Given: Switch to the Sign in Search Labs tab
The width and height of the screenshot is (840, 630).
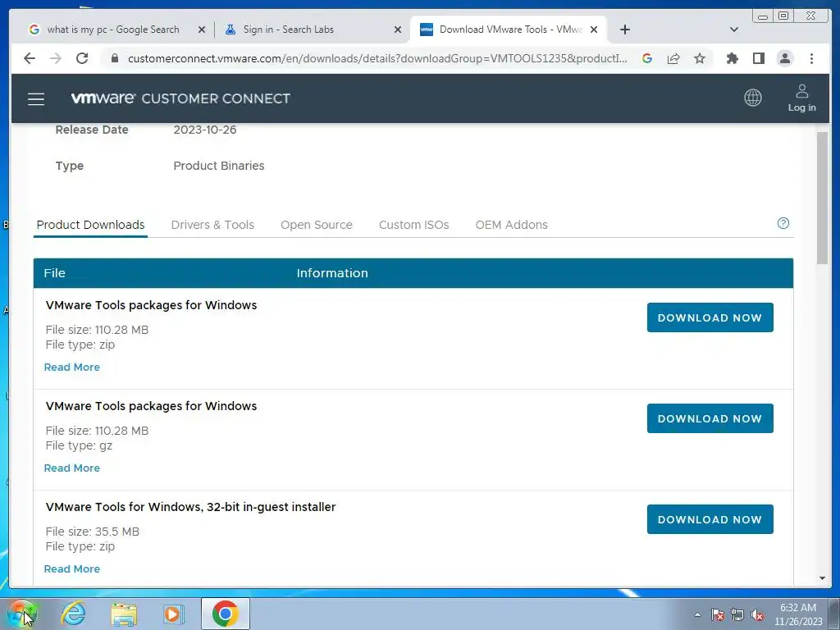Looking at the screenshot, I should point(312,30).
